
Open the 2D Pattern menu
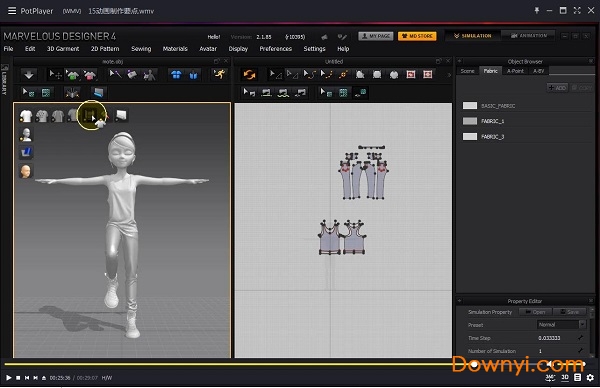coord(105,49)
